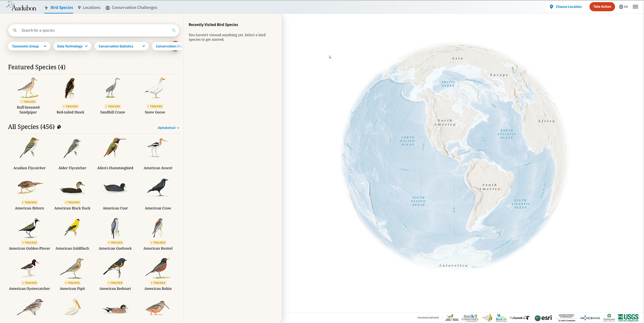Screen dimensions: 644x323
Task: Open the American Pipit illustration
Action: pos(72,268)
